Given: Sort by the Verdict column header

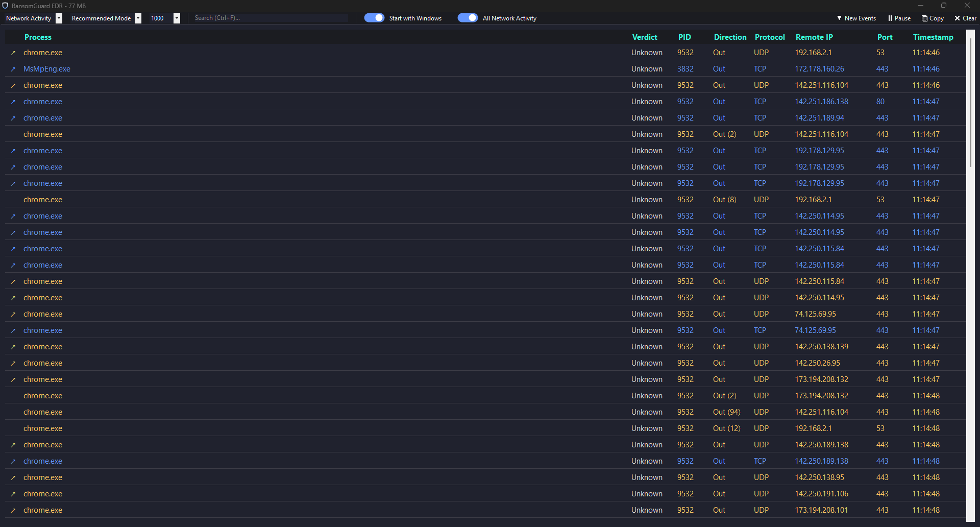Looking at the screenshot, I should 645,37.
